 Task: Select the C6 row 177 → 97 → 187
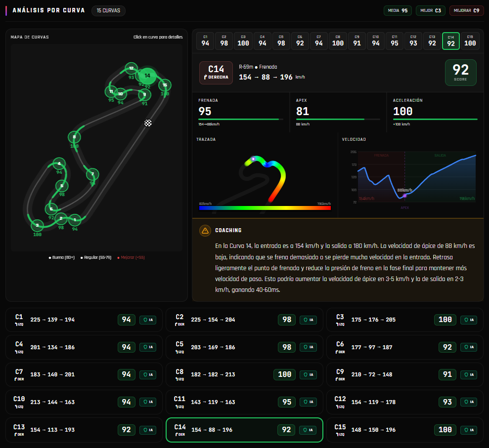tap(405, 347)
